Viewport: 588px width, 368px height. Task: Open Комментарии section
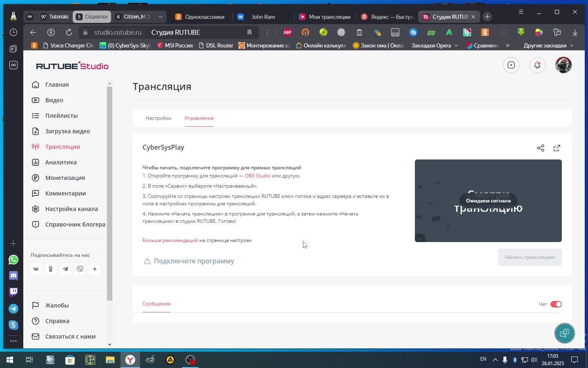click(x=59, y=193)
